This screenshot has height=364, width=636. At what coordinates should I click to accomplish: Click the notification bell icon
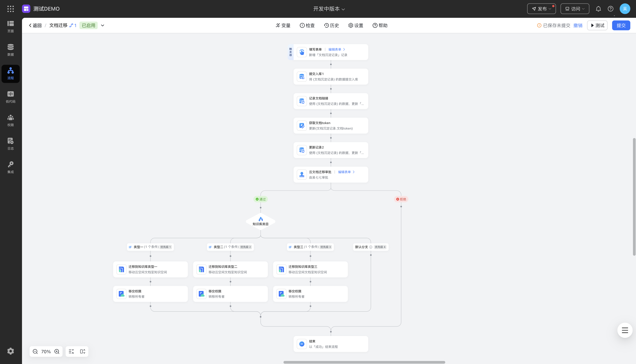(x=598, y=9)
